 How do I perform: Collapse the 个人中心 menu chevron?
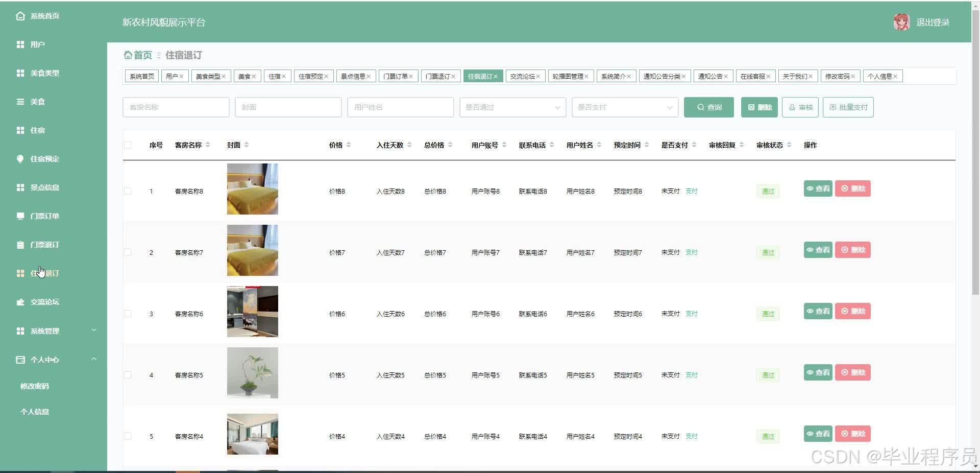tap(94, 359)
